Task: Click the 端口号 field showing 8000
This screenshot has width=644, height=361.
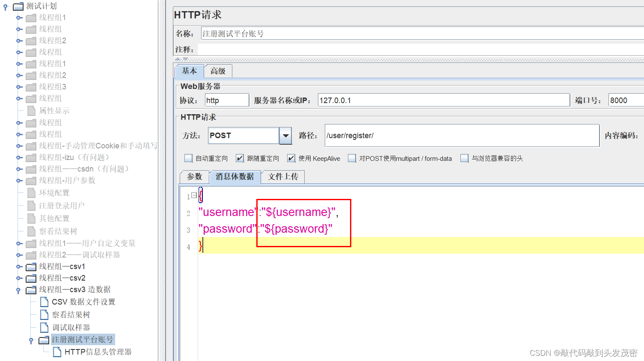Action: coord(626,100)
